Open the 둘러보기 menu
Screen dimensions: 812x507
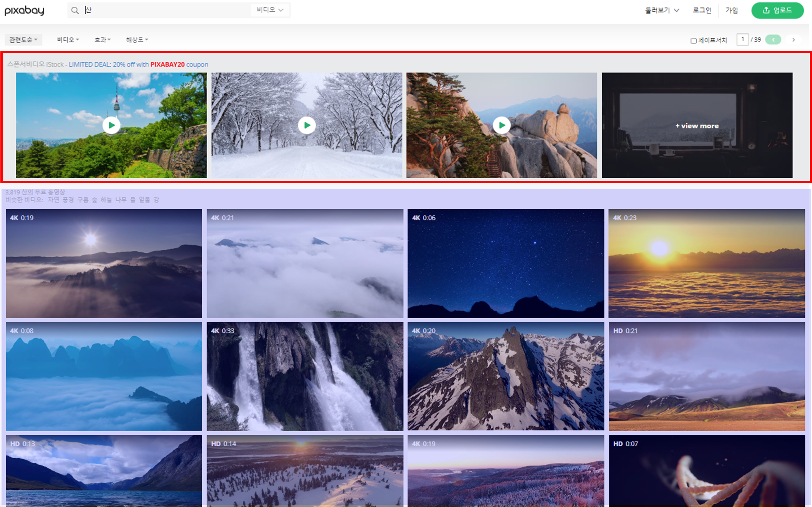coord(662,10)
